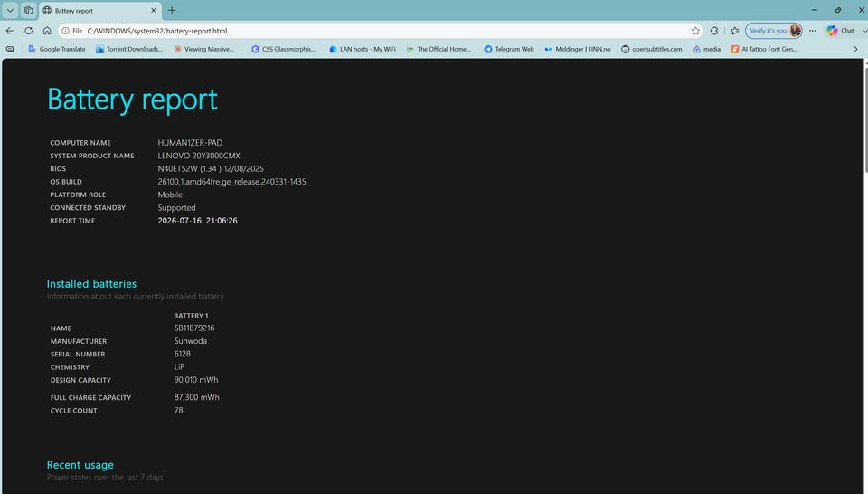Go to the home page icon
The width and height of the screenshot is (868, 494).
(x=47, y=31)
